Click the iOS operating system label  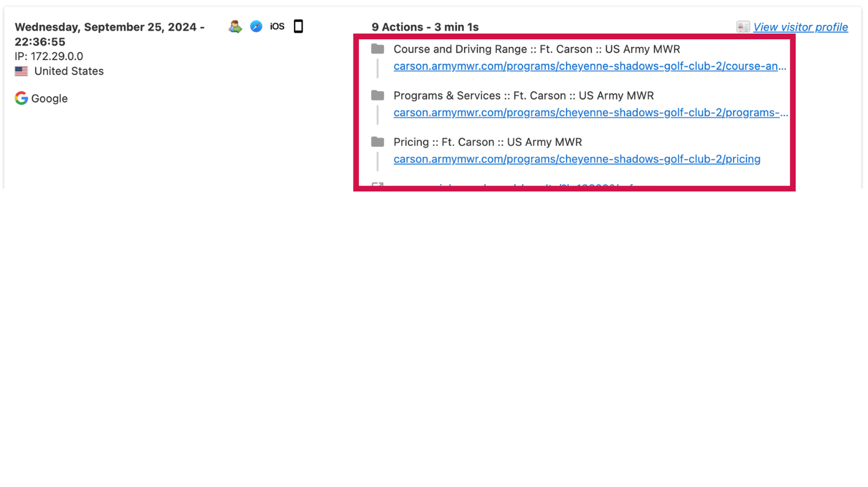[x=277, y=27]
